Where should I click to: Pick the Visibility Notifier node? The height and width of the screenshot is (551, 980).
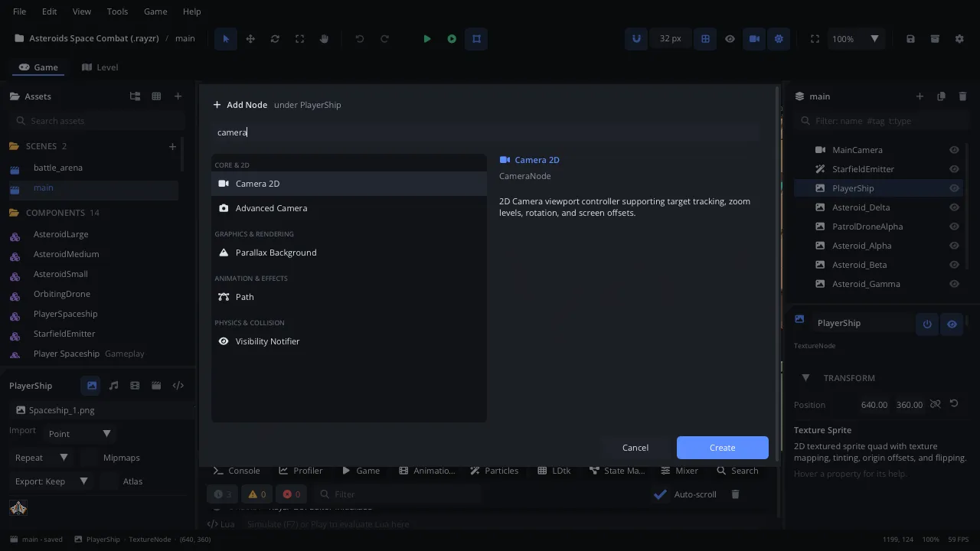tap(349, 341)
